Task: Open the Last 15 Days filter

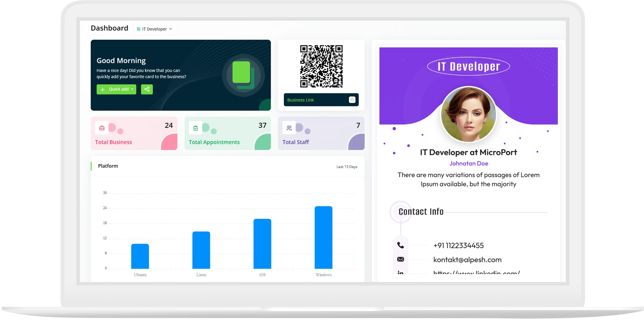Action: click(x=347, y=167)
